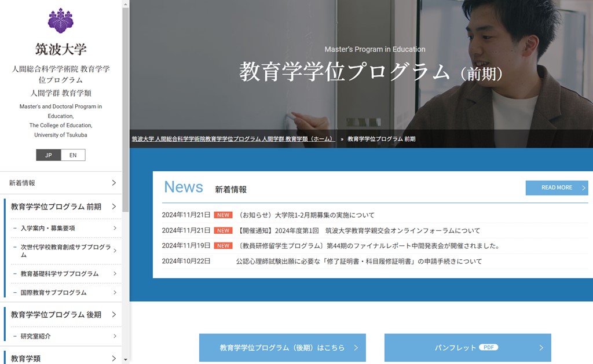The width and height of the screenshot is (593, 364).
Task: Open 国際教育サブプログラム submenu item
Action: tap(66, 293)
